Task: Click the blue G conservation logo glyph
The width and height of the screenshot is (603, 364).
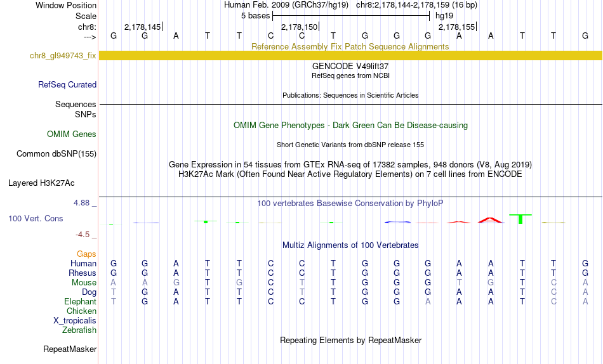Action: click(x=397, y=222)
